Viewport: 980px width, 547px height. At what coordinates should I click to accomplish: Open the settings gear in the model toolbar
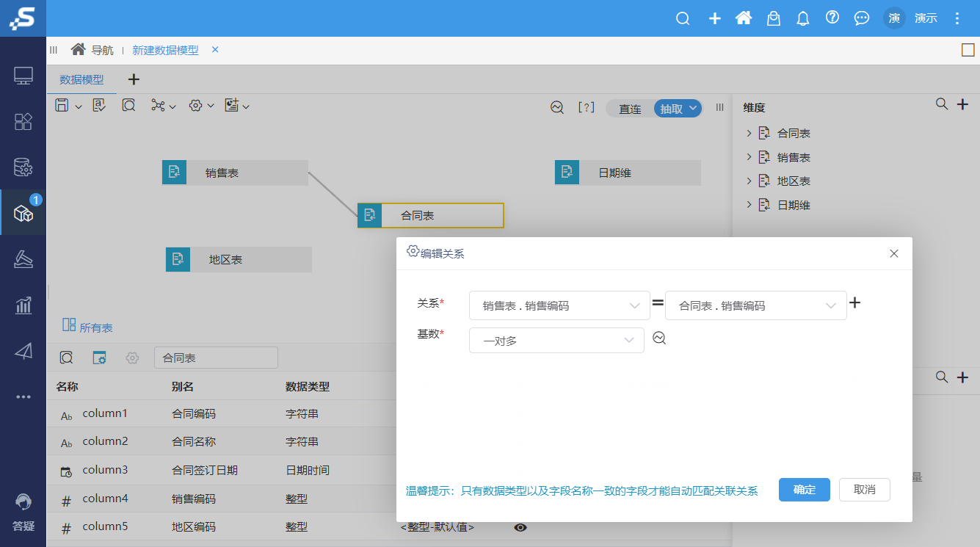[195, 105]
